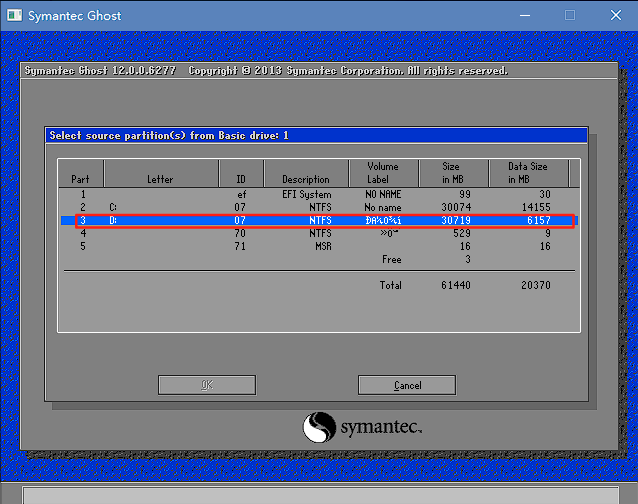This screenshot has height=504, width=638.
Task: Click the Symantec yin-yang logo
Action: [320, 427]
